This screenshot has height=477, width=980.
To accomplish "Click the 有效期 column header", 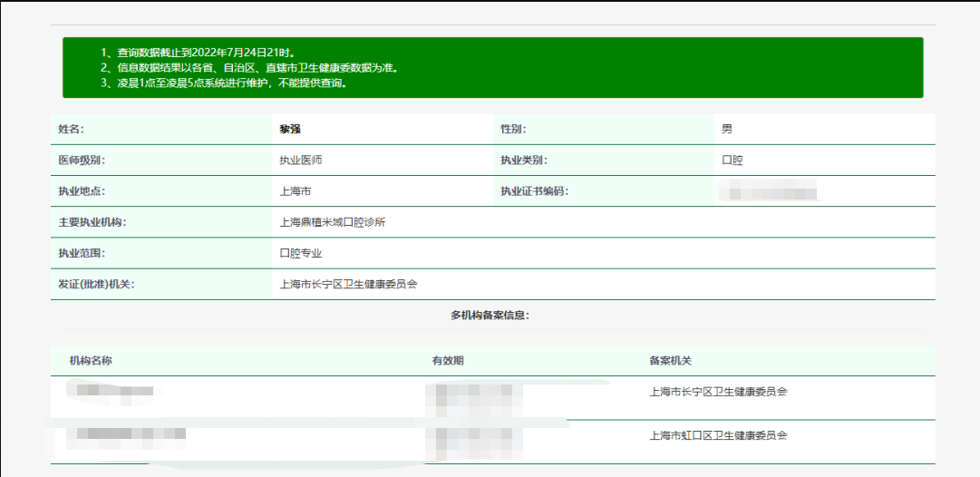I will [448, 361].
